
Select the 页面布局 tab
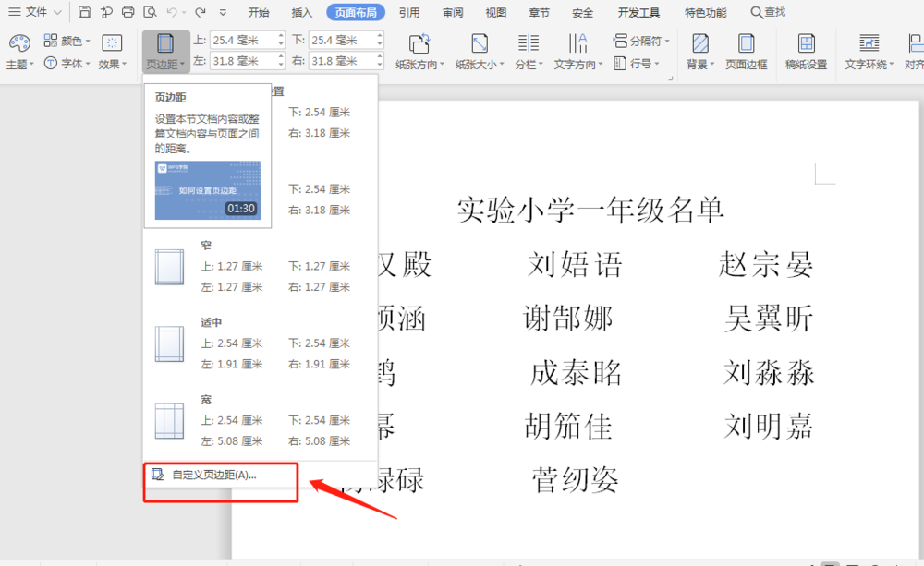356,12
